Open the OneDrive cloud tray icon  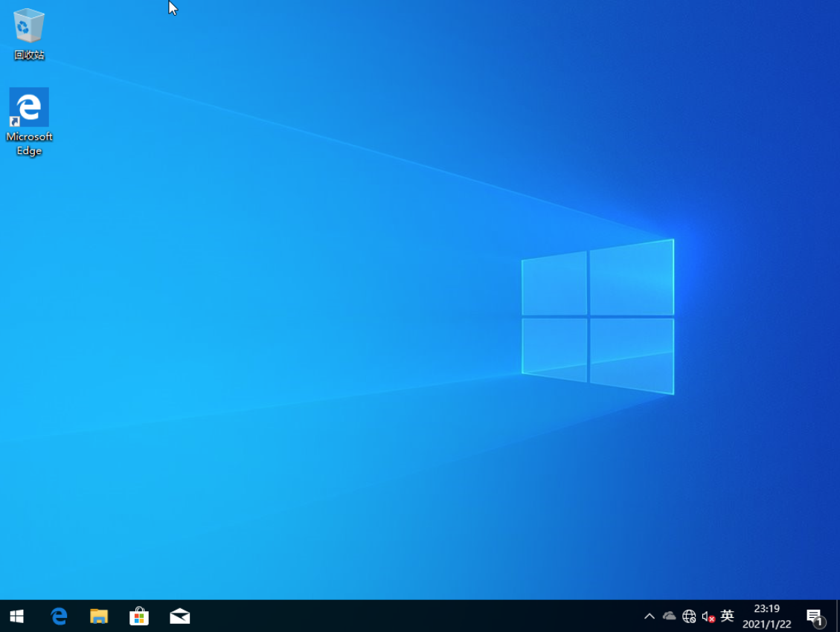point(669,616)
